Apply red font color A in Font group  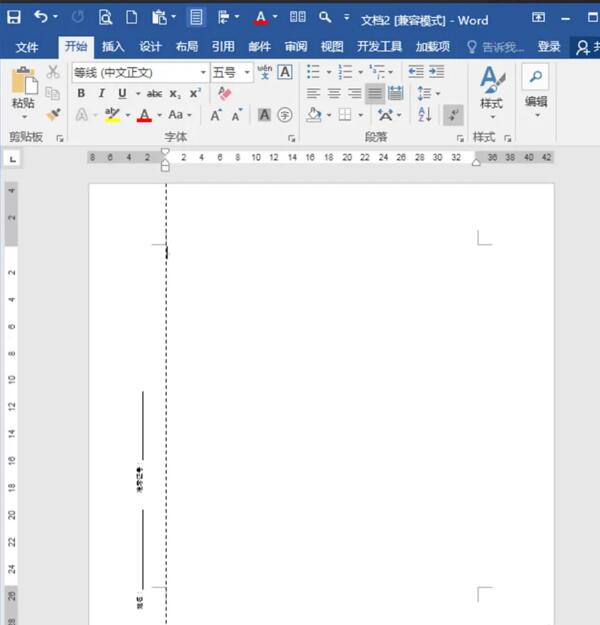(144, 115)
